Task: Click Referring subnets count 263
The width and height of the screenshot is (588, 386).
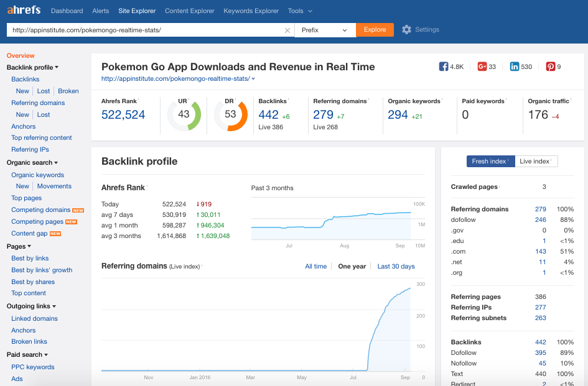Action: click(x=540, y=318)
